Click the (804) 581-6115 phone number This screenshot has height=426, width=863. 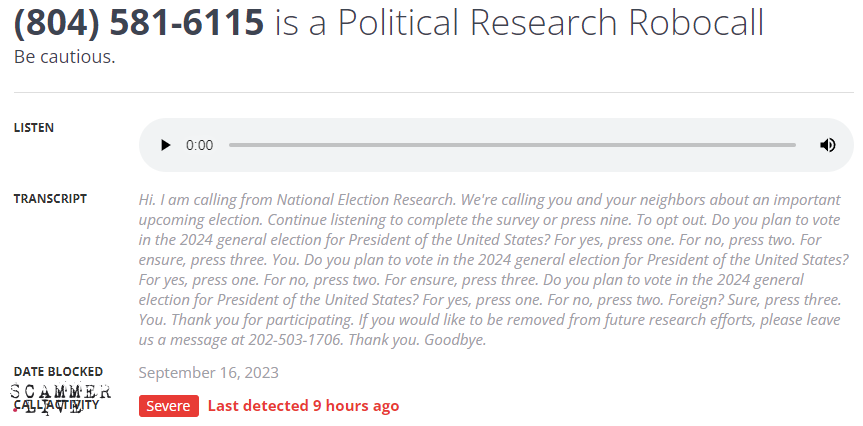[x=139, y=22]
